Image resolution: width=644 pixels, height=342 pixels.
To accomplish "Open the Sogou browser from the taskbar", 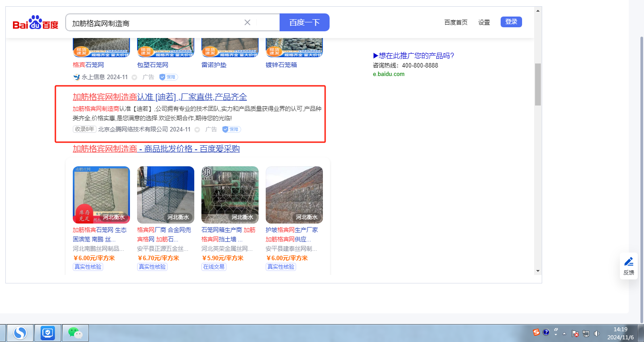I will click(20, 333).
